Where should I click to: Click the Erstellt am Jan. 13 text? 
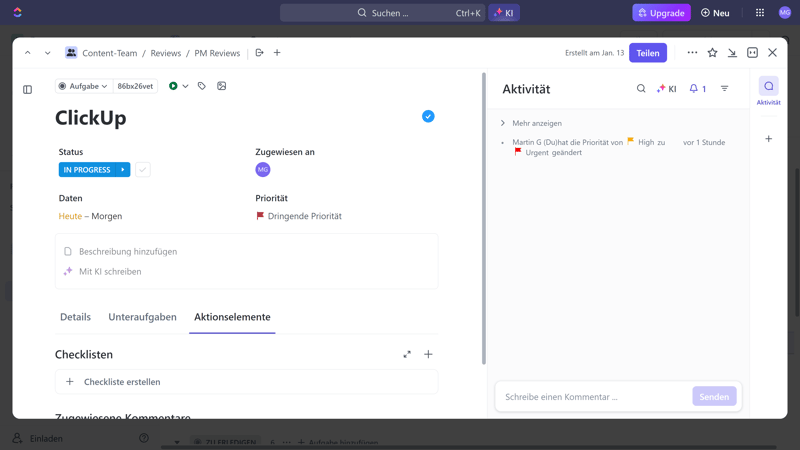594,53
